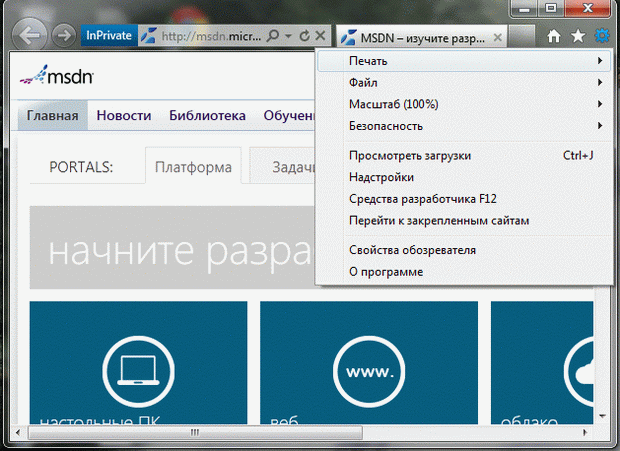Minimize the browser window
The image size is (620, 451).
[x=524, y=9]
